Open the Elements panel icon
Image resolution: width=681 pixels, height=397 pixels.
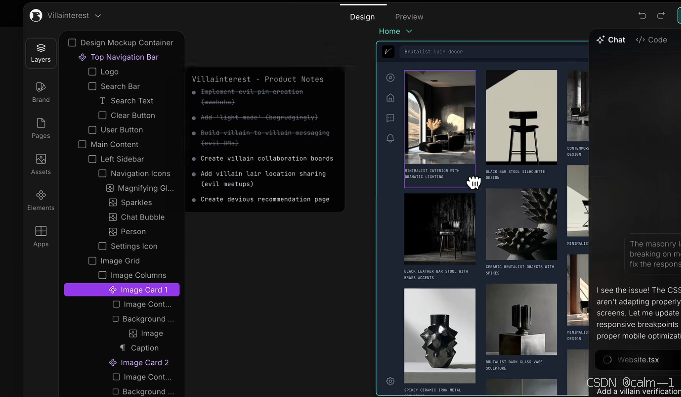pyautogui.click(x=41, y=195)
